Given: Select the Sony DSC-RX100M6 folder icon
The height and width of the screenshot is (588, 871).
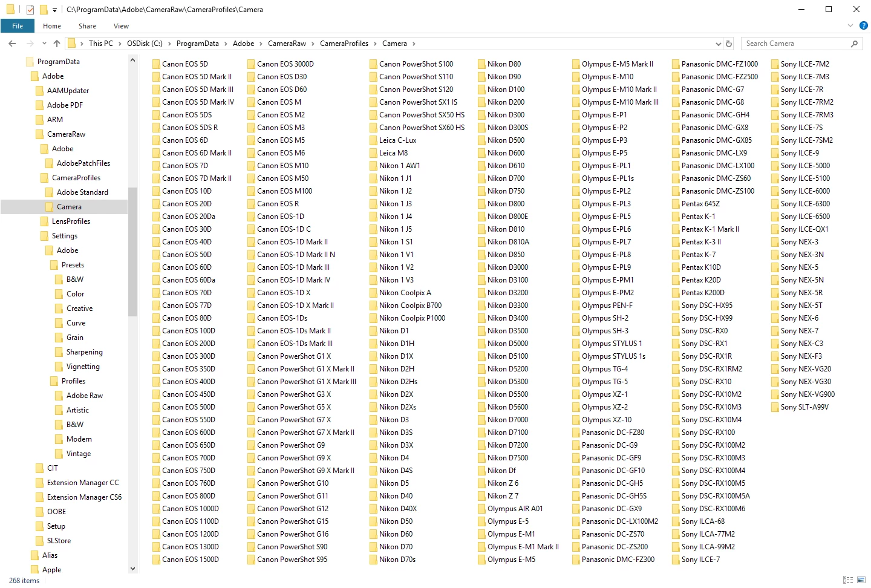Looking at the screenshot, I should click(x=676, y=509).
